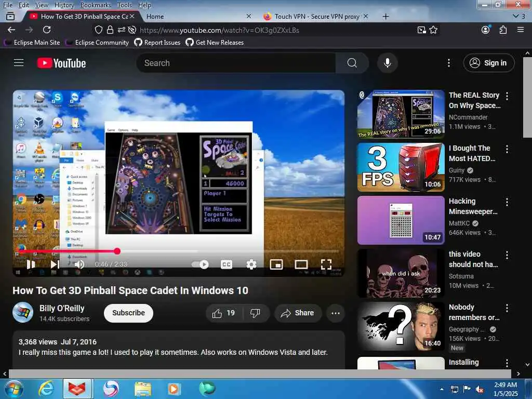Toggle closed captions on the video
The width and height of the screenshot is (532, 399).
coord(227,264)
